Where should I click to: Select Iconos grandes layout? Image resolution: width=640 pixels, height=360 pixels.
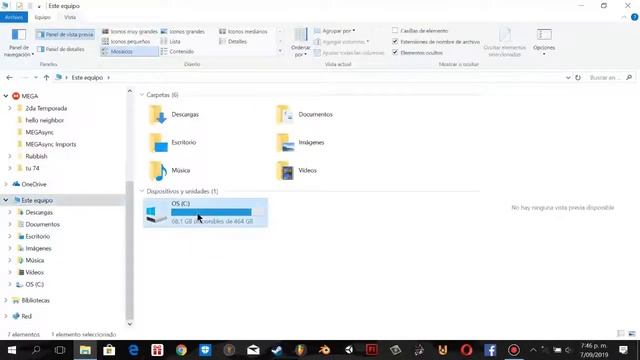tap(183, 31)
